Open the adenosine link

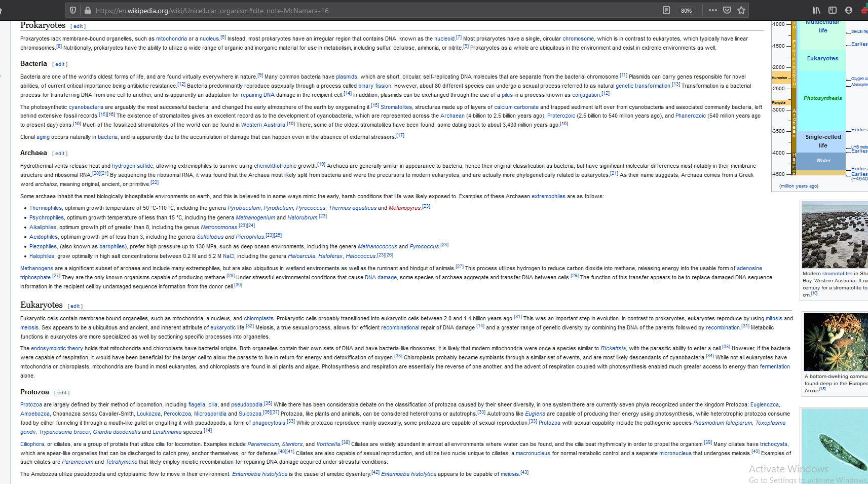pos(749,269)
